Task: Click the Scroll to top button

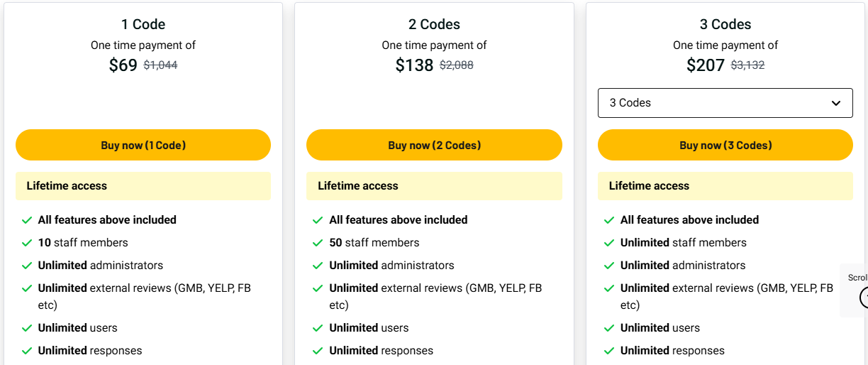Action: pyautogui.click(x=864, y=296)
